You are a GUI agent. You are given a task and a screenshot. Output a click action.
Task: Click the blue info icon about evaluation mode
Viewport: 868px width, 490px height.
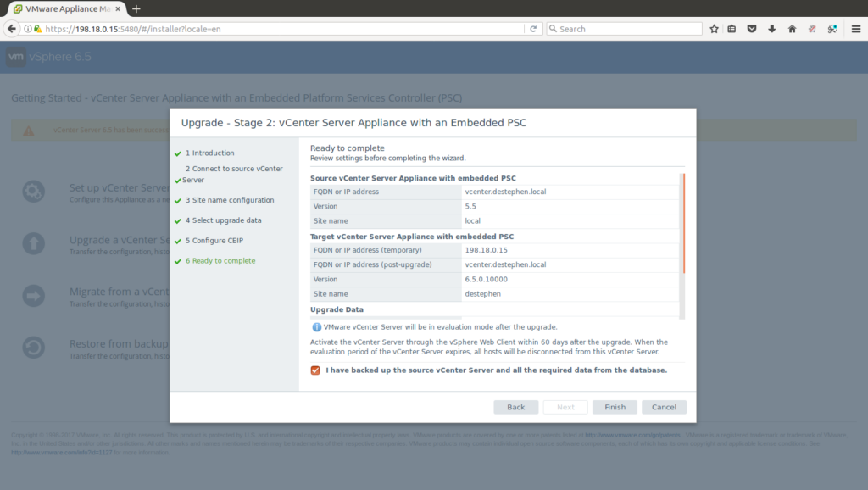[x=316, y=327]
